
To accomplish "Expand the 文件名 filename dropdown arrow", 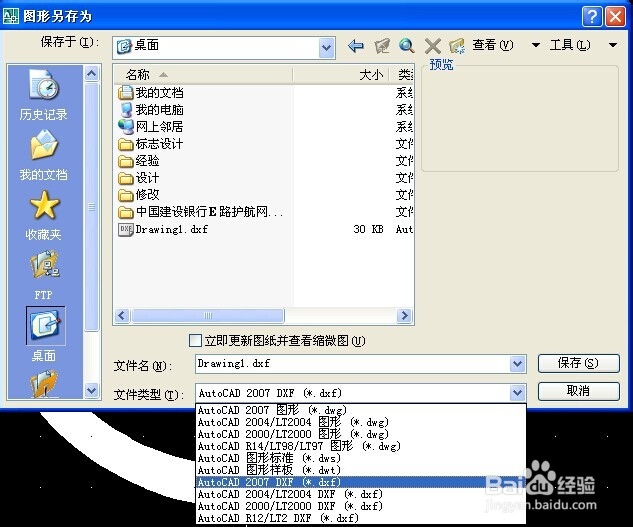I will coord(517,364).
